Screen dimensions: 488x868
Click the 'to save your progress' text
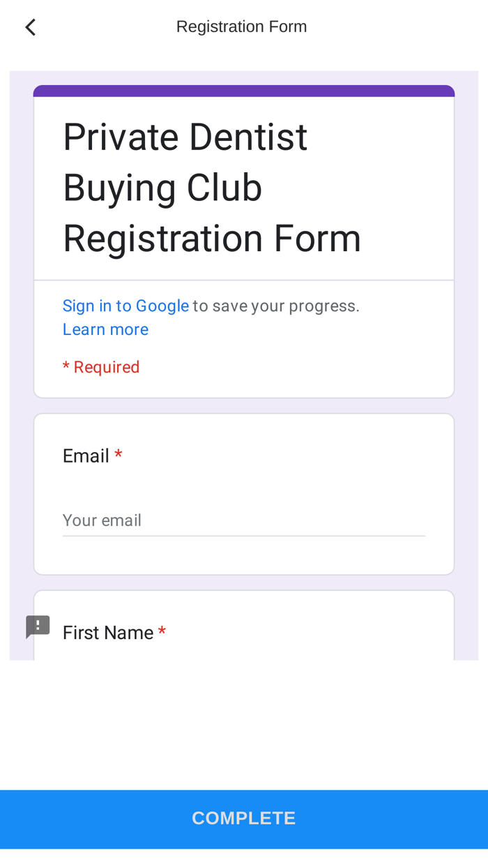276,306
